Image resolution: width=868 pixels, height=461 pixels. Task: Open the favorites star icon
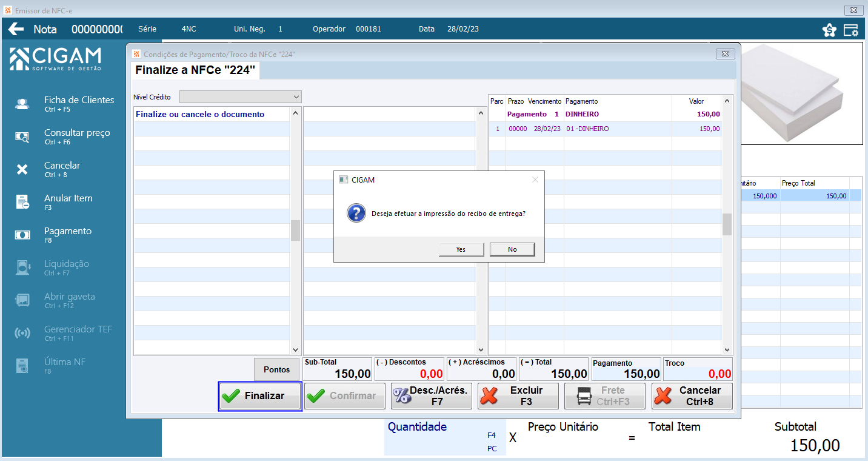pyautogui.click(x=829, y=30)
